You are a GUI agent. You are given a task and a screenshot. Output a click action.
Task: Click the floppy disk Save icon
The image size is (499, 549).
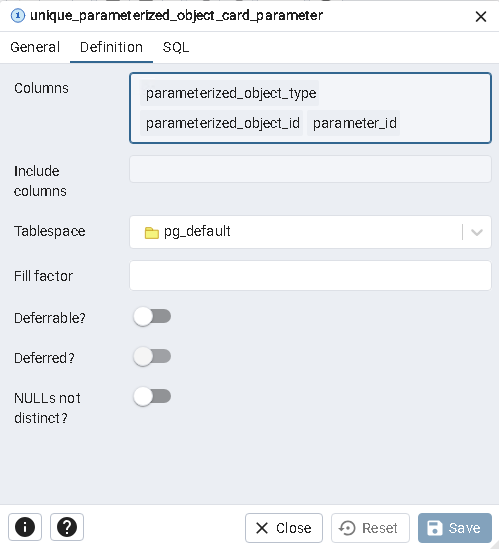[x=435, y=528]
